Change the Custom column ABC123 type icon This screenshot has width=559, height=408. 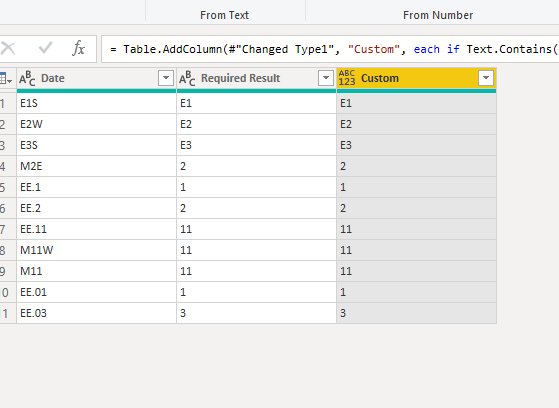347,78
